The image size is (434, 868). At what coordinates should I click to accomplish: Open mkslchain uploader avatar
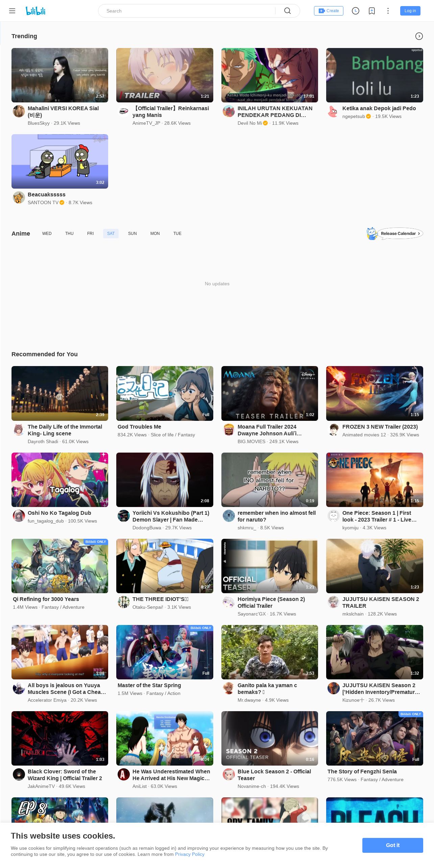pos(334,602)
